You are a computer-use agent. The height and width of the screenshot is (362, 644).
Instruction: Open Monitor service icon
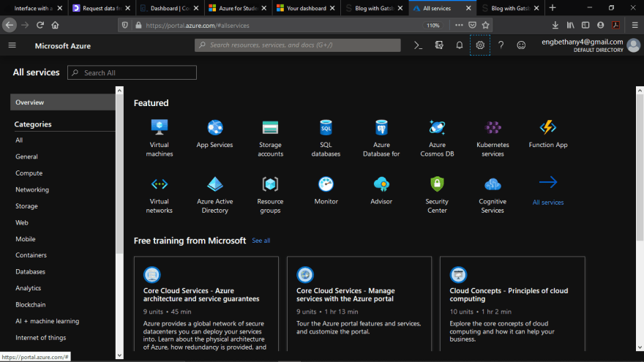[x=326, y=184]
